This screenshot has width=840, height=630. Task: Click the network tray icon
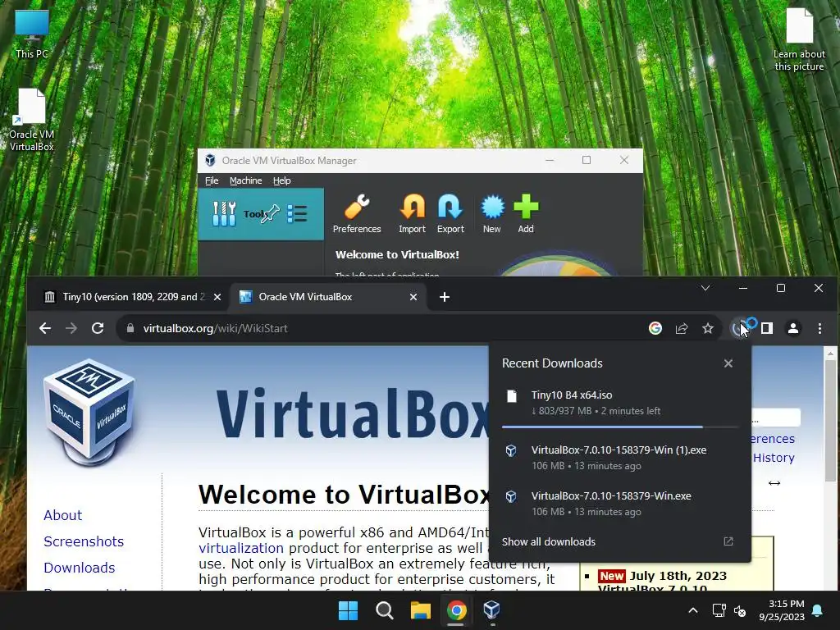point(719,610)
